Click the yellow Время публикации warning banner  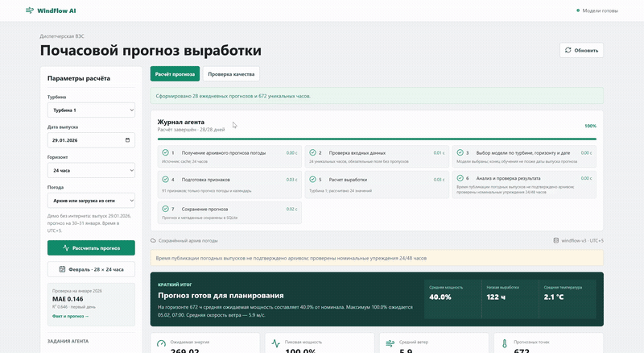(x=377, y=258)
